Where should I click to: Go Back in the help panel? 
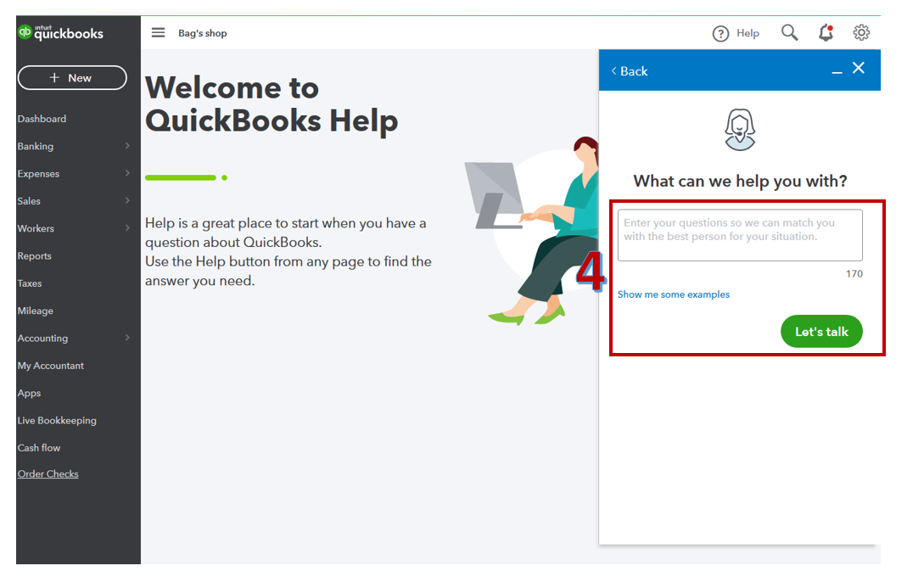pyautogui.click(x=630, y=71)
